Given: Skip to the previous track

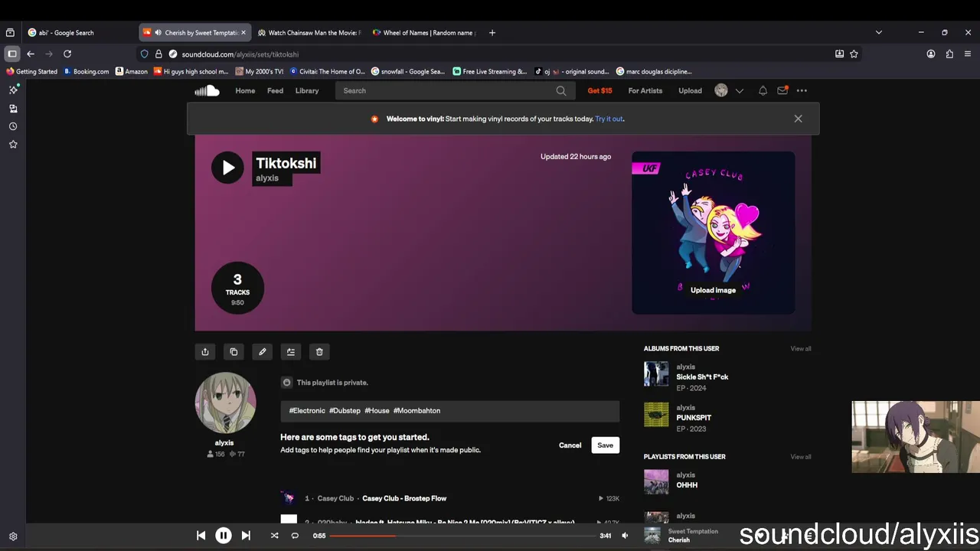Looking at the screenshot, I should coord(201,536).
